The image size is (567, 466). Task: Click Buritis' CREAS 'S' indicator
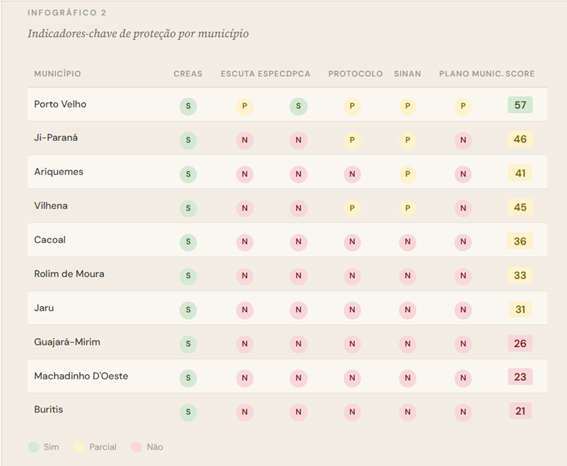pos(188,412)
